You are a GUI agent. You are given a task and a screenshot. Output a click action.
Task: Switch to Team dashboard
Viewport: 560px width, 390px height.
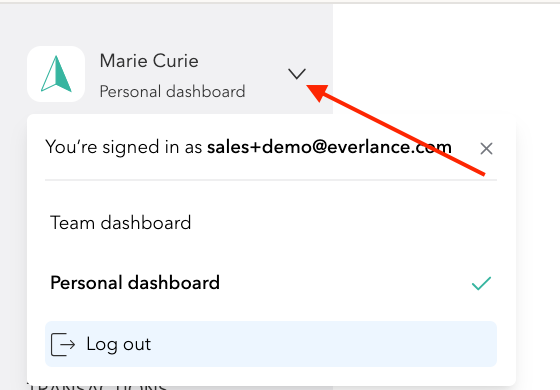(x=121, y=223)
